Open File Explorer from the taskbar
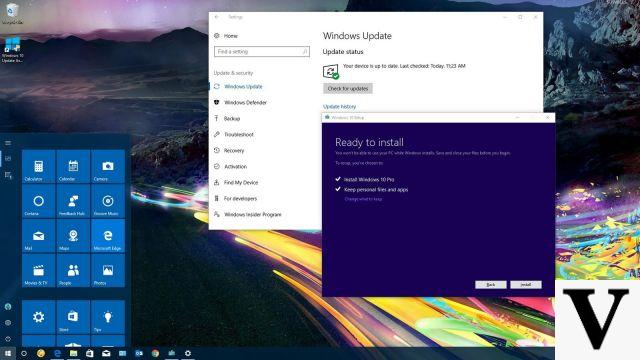 point(73,353)
